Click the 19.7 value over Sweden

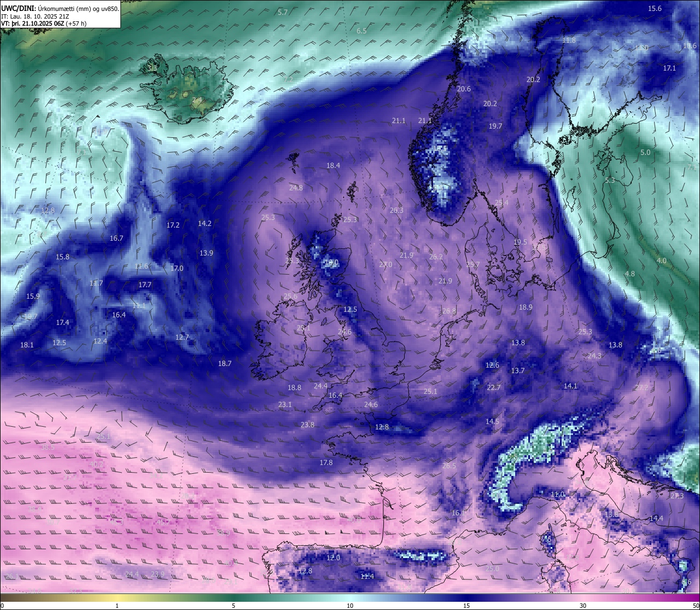point(495,126)
